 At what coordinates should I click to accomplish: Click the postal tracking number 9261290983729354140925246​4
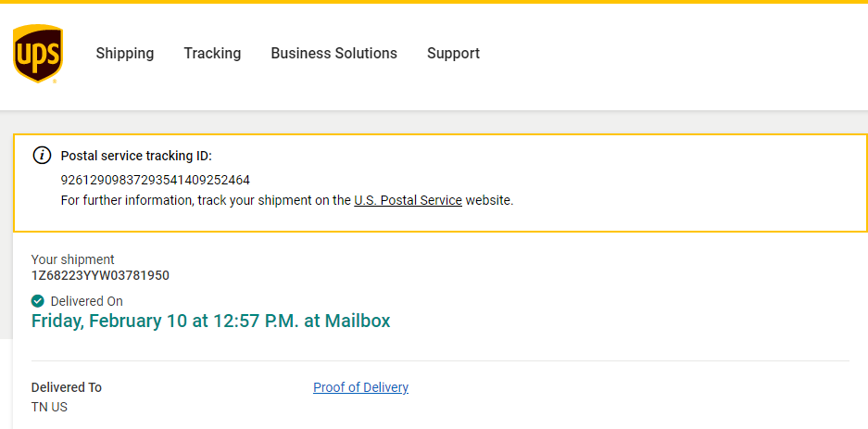(x=156, y=180)
